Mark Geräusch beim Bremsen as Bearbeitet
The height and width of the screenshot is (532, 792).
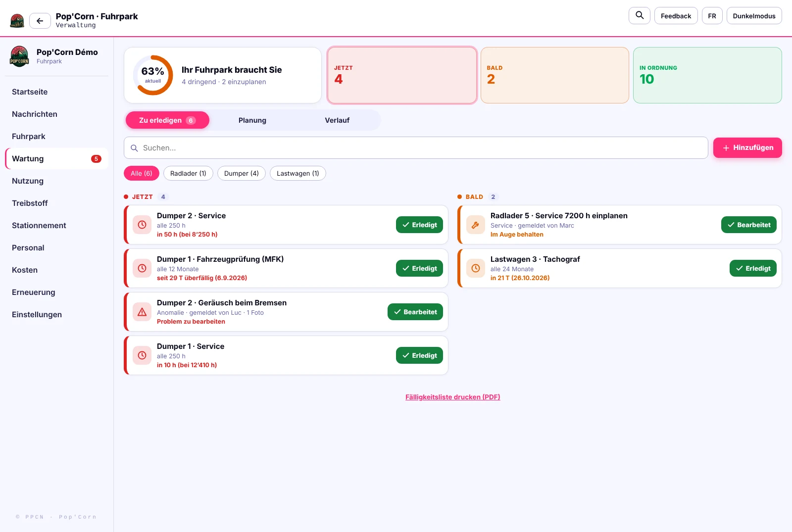(415, 312)
